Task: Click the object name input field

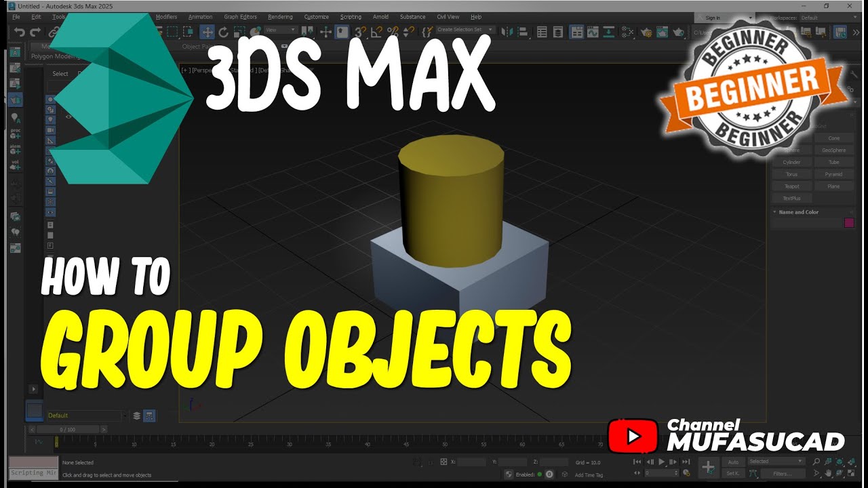Action: (x=807, y=223)
